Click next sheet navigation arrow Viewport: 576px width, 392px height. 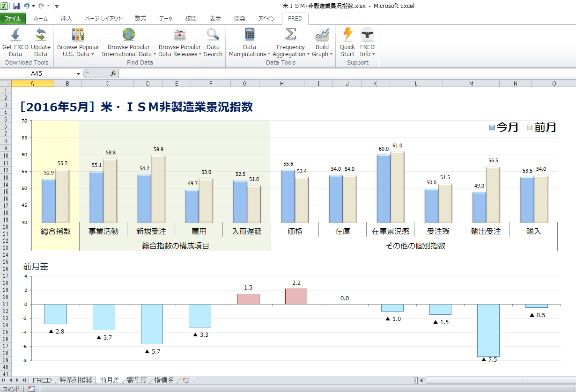pos(18,380)
